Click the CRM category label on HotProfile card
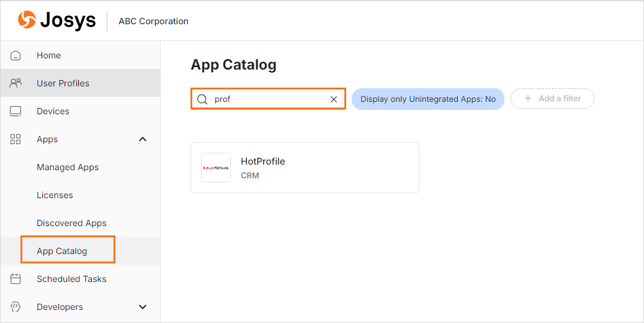Image resolution: width=644 pixels, height=323 pixels. 249,175
